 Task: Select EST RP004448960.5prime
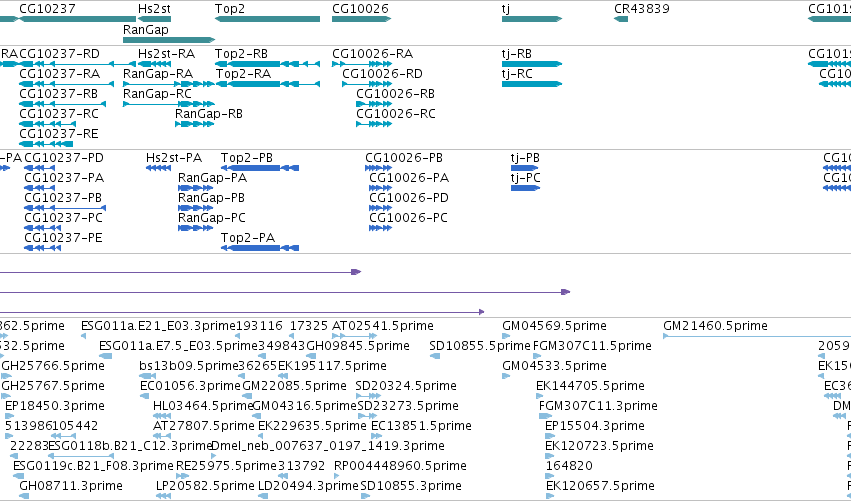coord(400,466)
